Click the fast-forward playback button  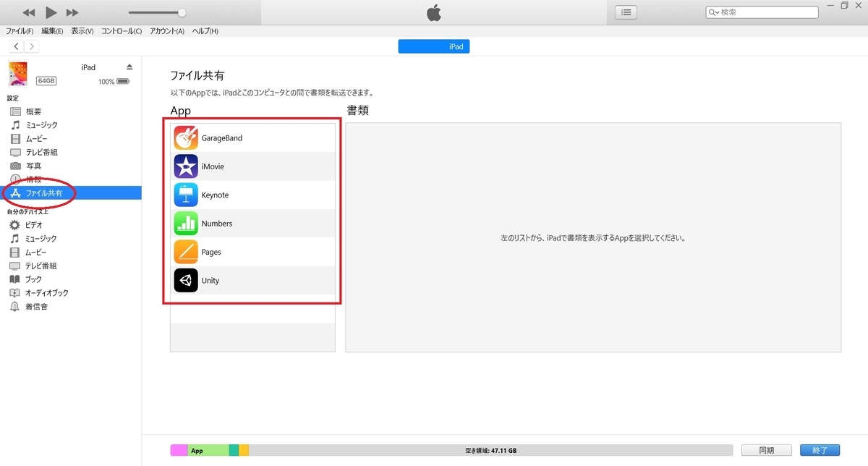[x=72, y=13]
